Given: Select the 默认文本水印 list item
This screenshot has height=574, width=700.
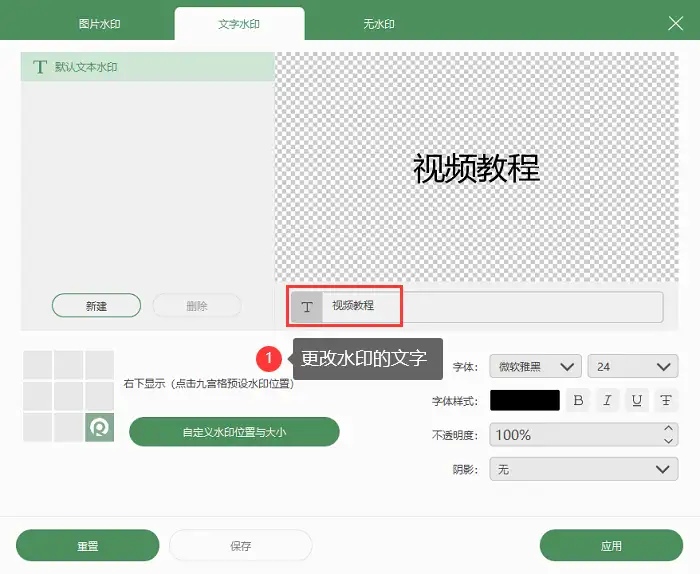Looking at the screenshot, I should coord(147,67).
